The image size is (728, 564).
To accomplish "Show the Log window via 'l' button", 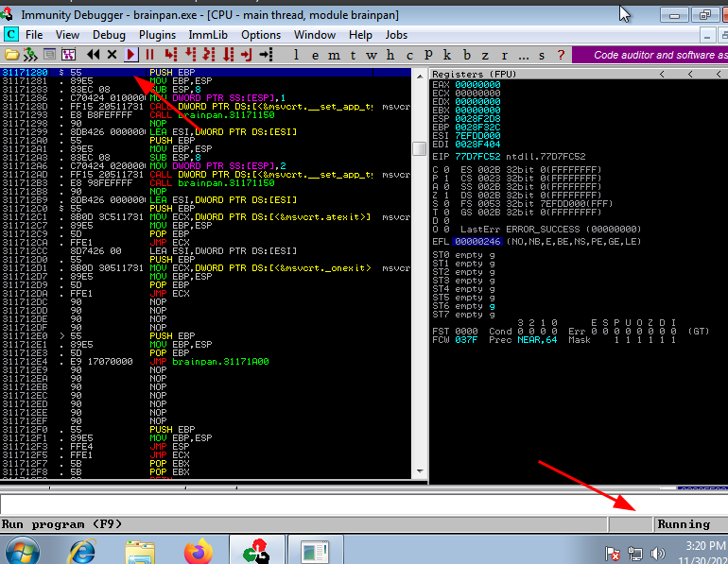I will pyautogui.click(x=296, y=55).
